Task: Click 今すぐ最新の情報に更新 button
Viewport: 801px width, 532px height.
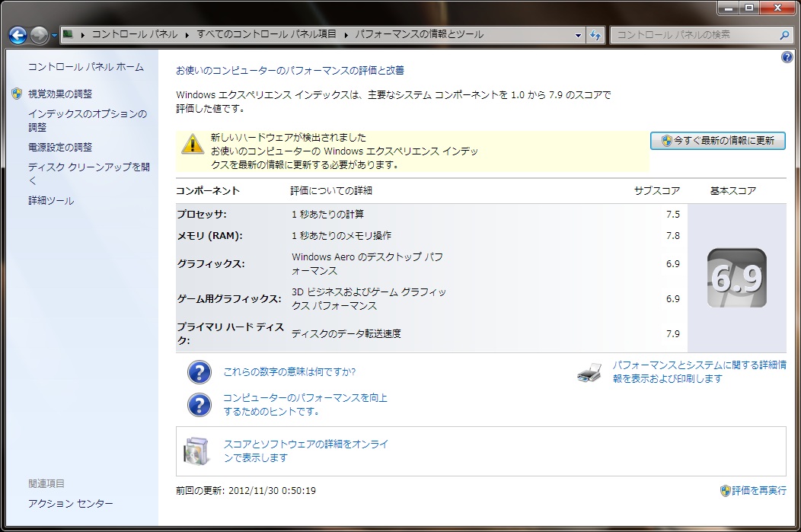Action: click(x=718, y=140)
